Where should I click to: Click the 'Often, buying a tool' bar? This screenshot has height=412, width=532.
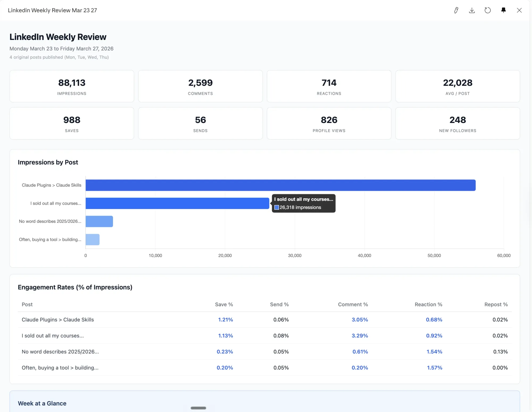tap(93, 240)
